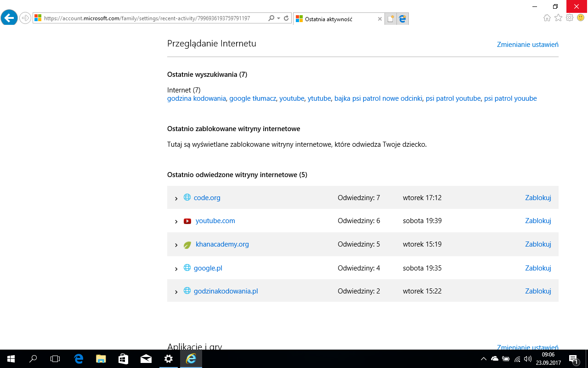The width and height of the screenshot is (588, 368).
Task: Open the search dropdown arrow in address bar
Action: tap(278, 18)
